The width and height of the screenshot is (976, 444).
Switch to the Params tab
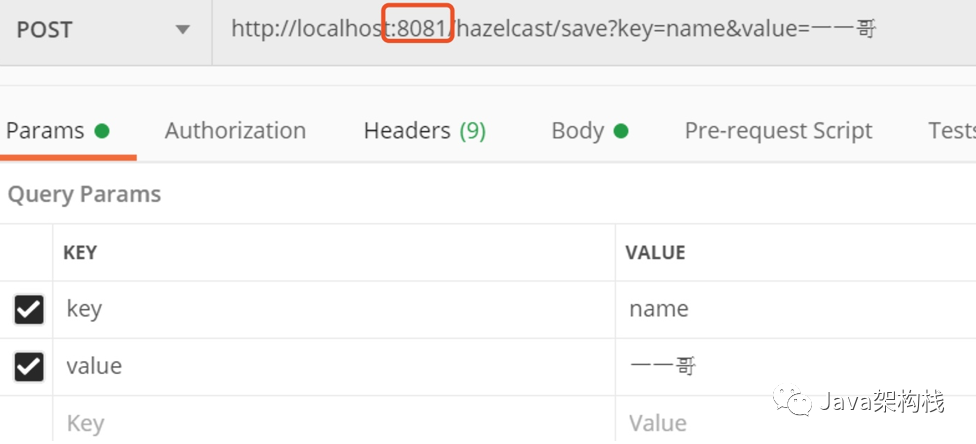(x=57, y=131)
